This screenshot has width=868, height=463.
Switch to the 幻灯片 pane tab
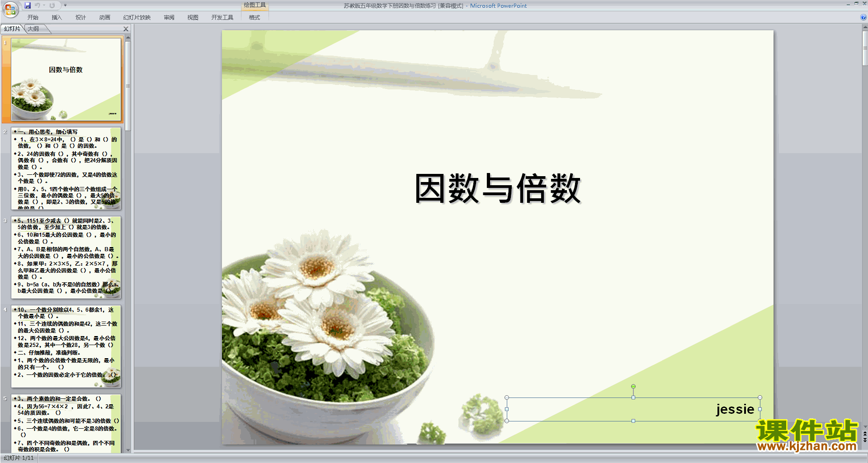(x=12, y=29)
